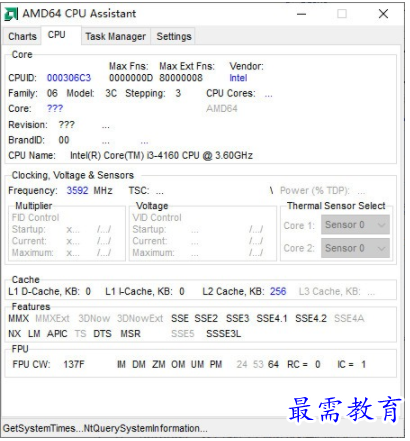Viewport: 410px width, 441px height.
Task: Click the VID Control label
Action: 157,218
